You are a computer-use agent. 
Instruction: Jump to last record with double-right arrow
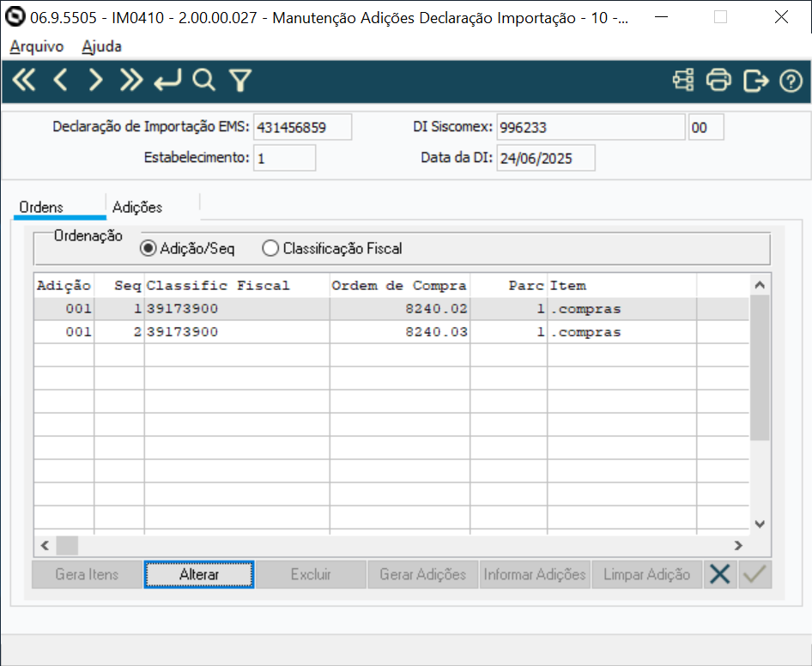click(131, 81)
